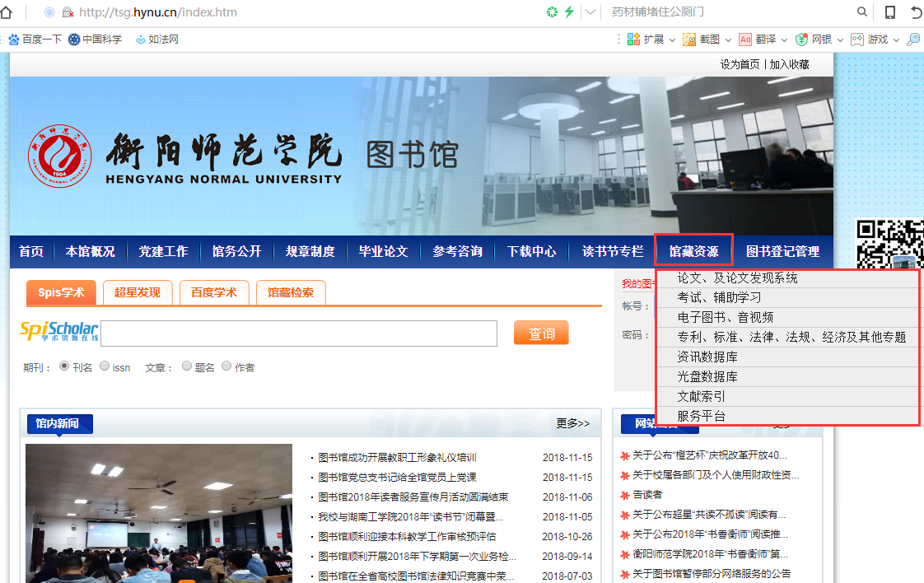Expand the 翻译 dropdown arrow

click(784, 40)
